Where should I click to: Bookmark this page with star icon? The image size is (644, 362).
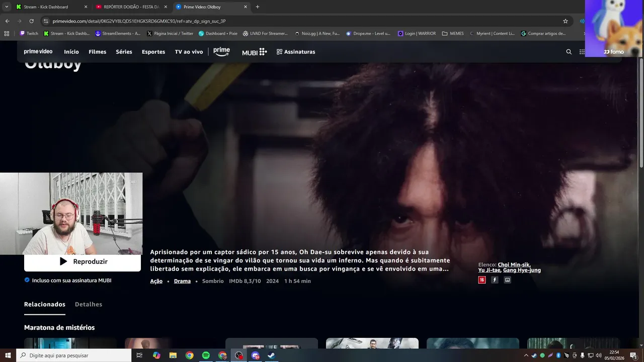566,21
